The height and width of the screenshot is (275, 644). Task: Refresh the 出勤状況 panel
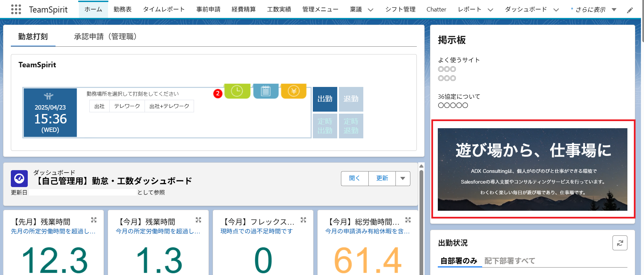620,243
